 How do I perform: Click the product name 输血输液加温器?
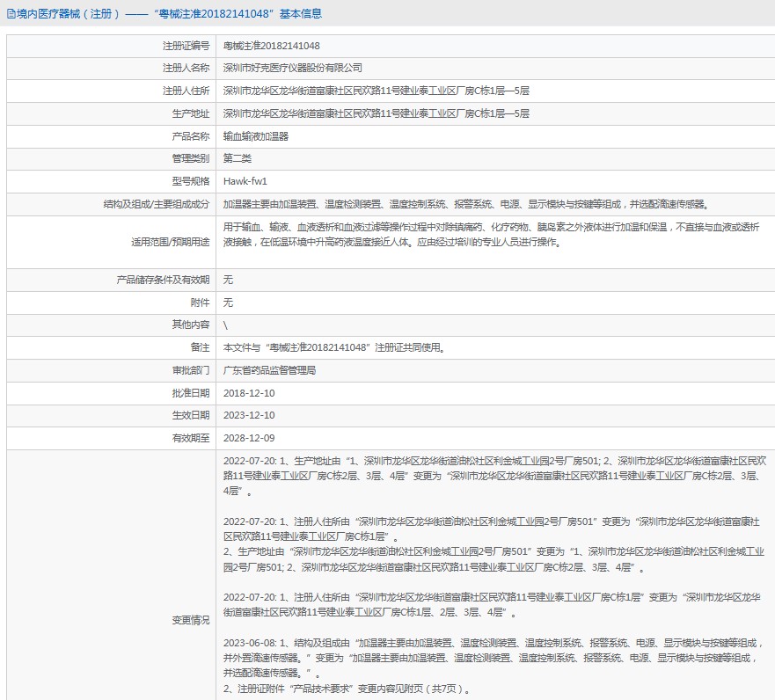click(256, 136)
